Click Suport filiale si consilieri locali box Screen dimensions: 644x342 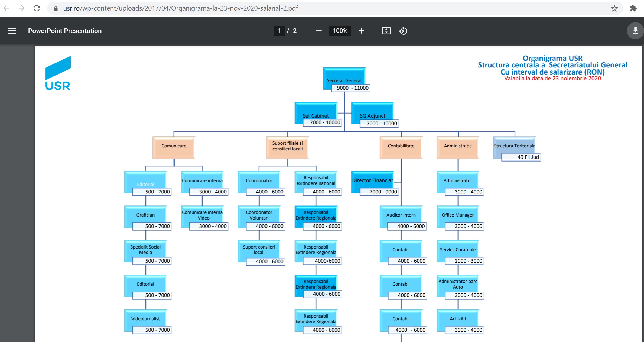pos(287,147)
